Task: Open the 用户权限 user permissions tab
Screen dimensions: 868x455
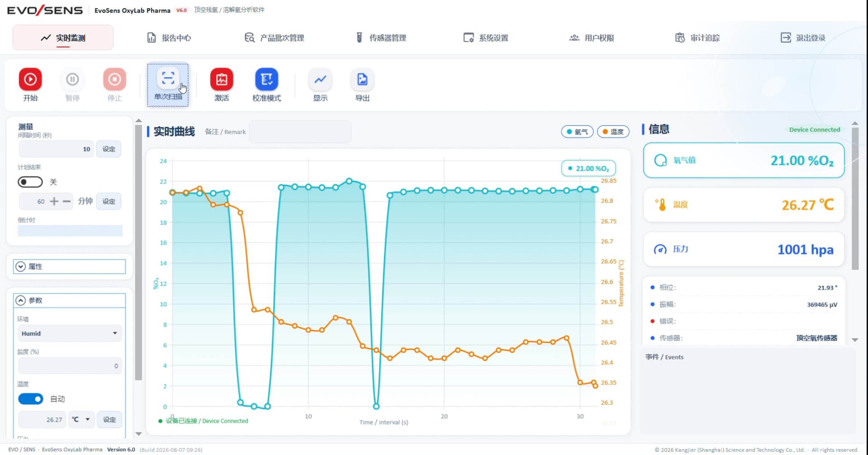Action: click(x=591, y=38)
